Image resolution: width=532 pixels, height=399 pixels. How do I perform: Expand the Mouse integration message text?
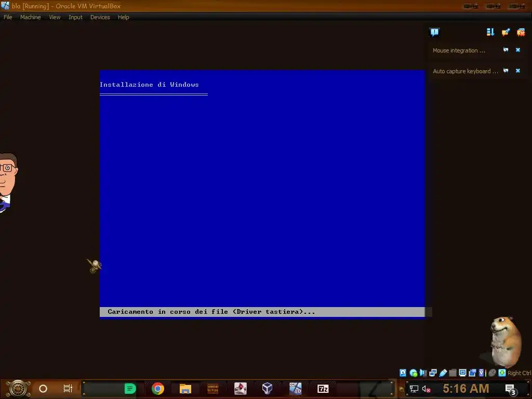point(459,50)
